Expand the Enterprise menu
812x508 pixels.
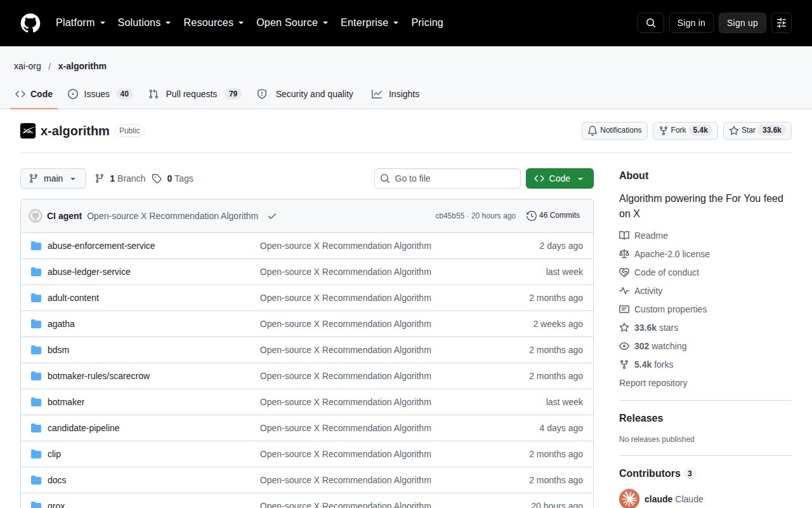pyautogui.click(x=369, y=23)
